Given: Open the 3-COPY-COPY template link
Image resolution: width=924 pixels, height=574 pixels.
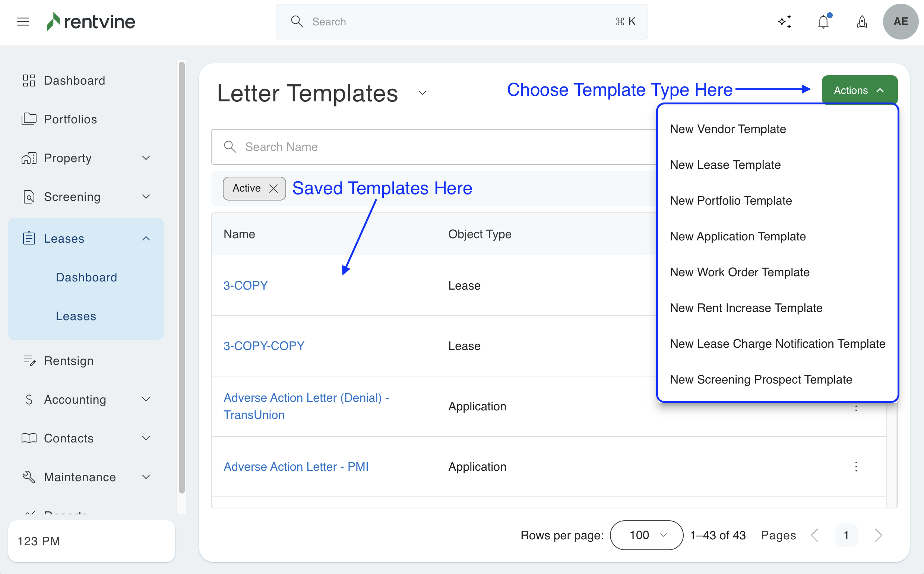Looking at the screenshot, I should coord(264,346).
